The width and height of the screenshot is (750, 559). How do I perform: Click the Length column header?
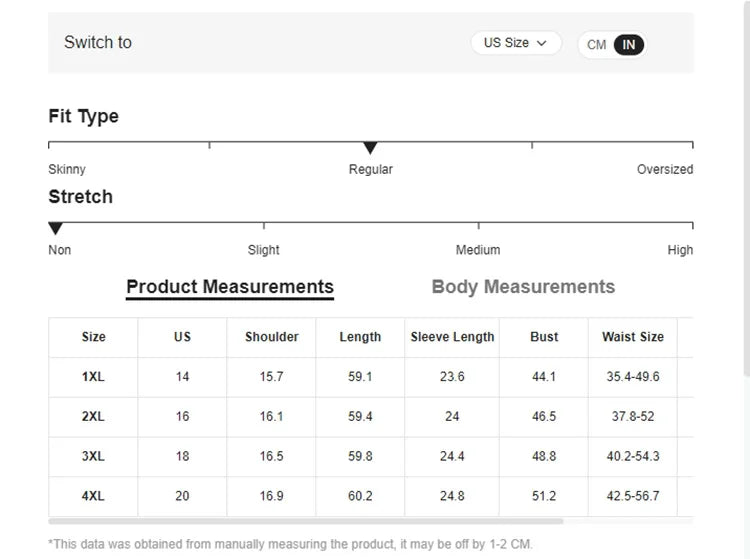click(360, 337)
